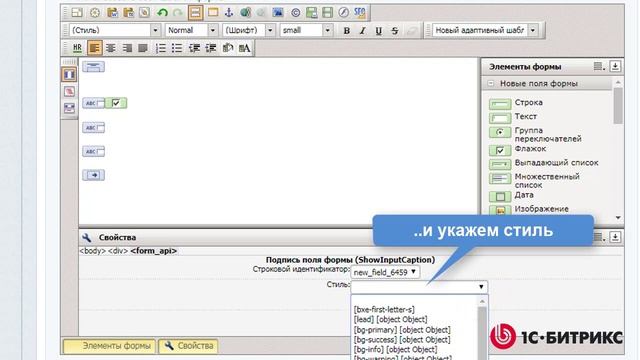640x360 pixels.
Task: Select middle left sidebar panel icon
Action: [x=69, y=91]
